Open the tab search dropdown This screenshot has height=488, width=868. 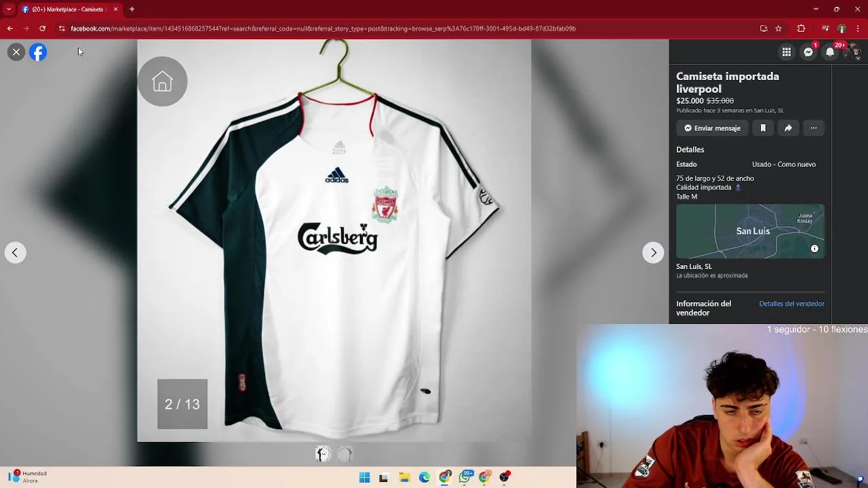pyautogui.click(x=8, y=9)
